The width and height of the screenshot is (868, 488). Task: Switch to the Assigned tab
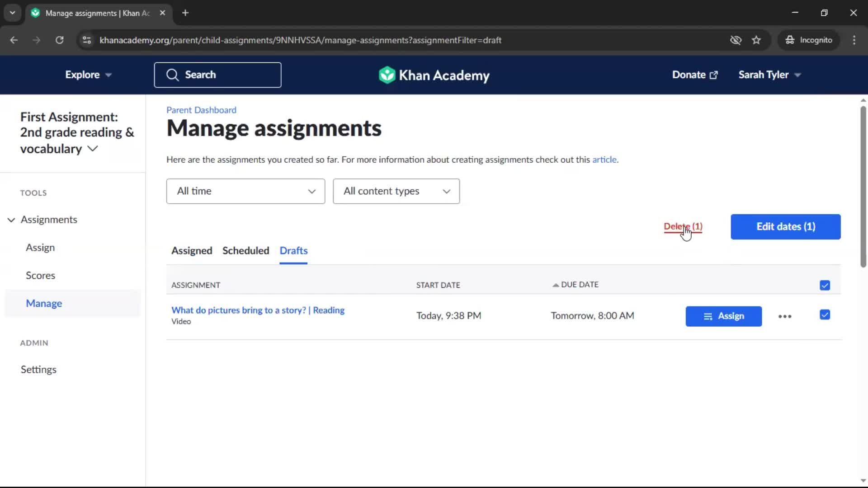pos(192,251)
